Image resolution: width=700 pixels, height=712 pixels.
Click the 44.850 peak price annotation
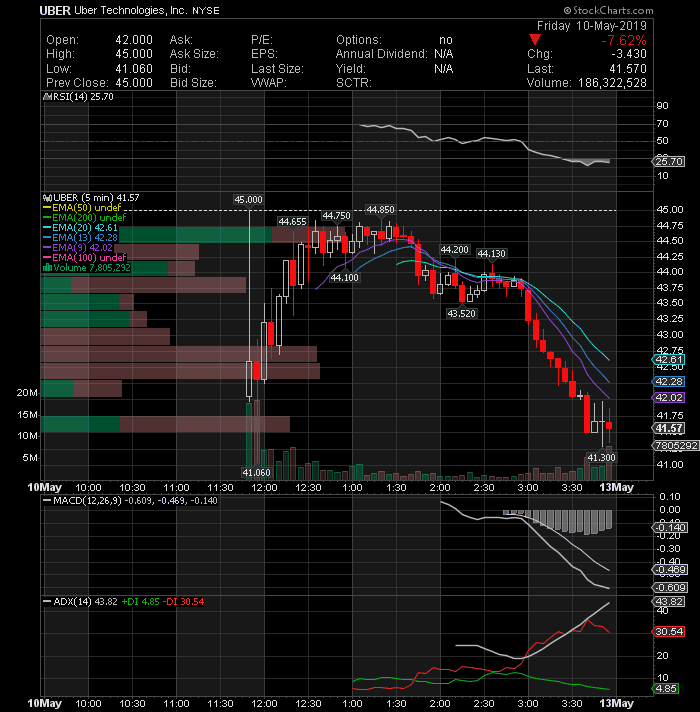380,210
